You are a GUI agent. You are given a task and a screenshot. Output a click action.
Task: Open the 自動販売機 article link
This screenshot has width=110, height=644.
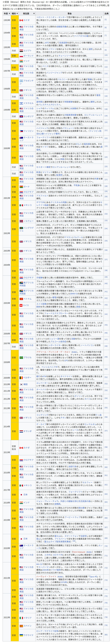click(x=61, y=26)
